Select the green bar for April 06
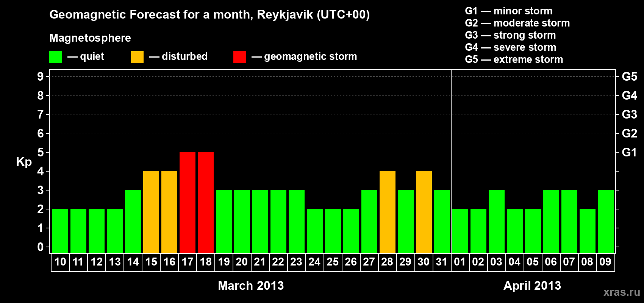 551,221
